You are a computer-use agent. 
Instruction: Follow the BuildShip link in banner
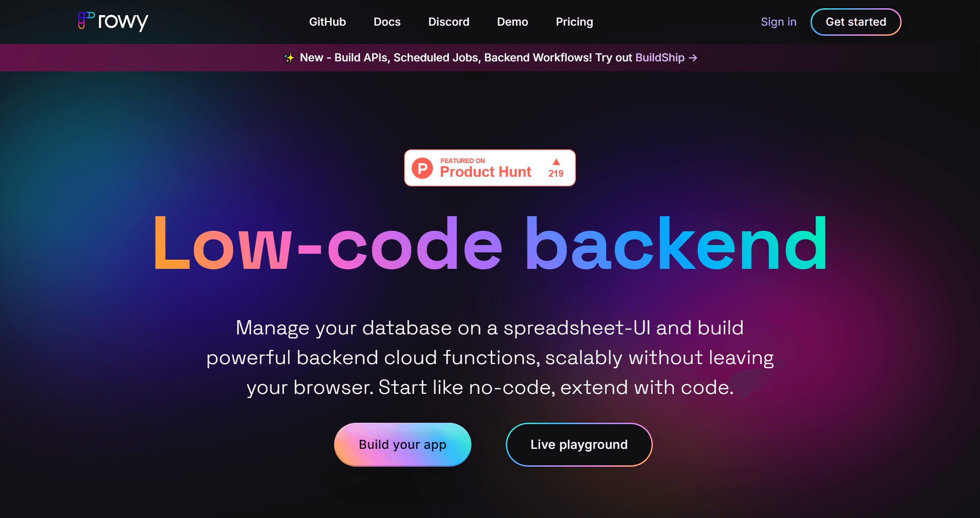(660, 58)
